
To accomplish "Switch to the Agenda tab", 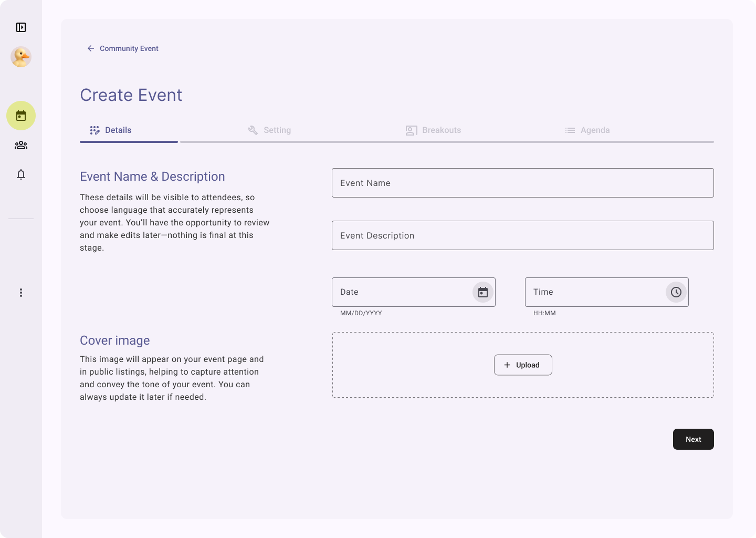I will (587, 130).
